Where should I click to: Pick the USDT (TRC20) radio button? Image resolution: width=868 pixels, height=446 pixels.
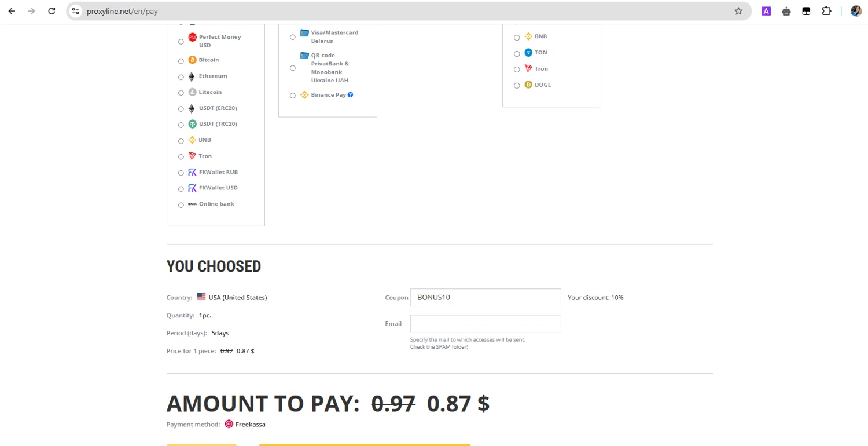pos(181,125)
